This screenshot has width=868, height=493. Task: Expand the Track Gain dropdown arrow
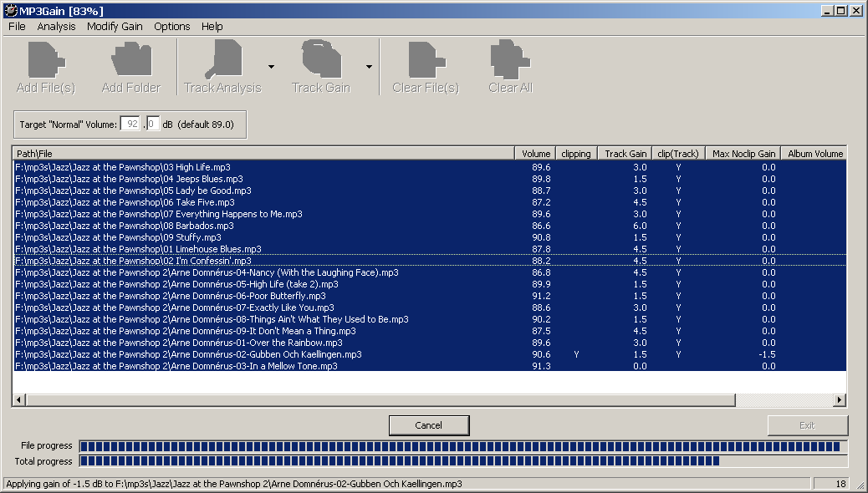369,66
